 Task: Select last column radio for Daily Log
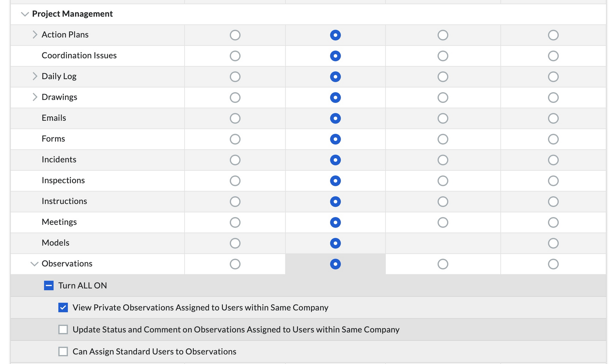[x=553, y=77]
